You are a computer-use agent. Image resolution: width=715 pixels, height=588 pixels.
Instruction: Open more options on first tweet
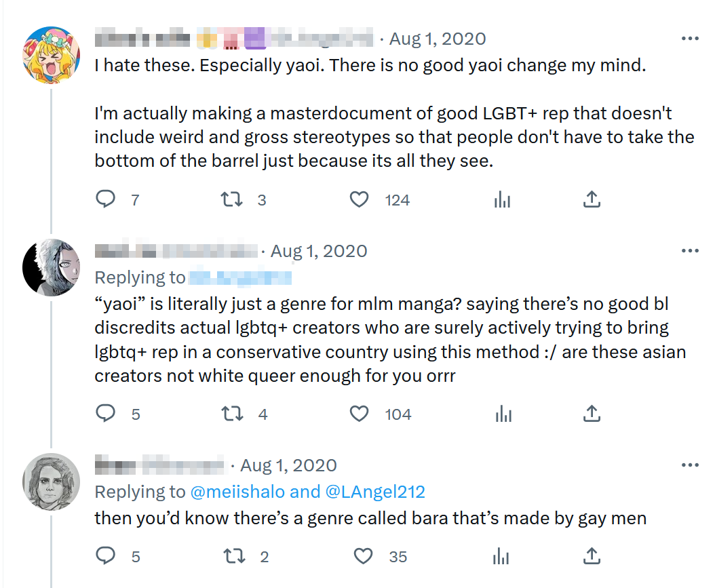[689, 38]
